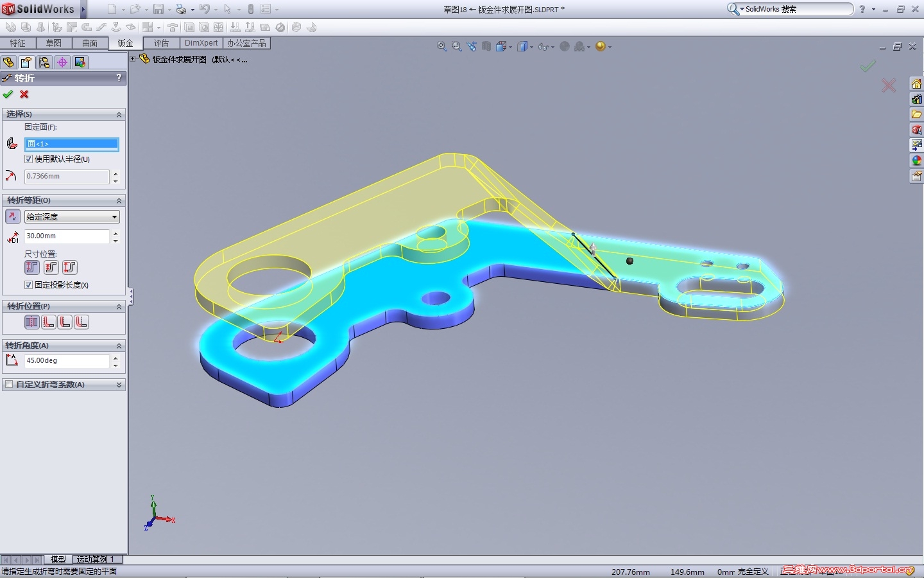Image resolution: width=924 pixels, height=578 pixels.
Task: Switch to the 特征 tab
Action: 18,43
